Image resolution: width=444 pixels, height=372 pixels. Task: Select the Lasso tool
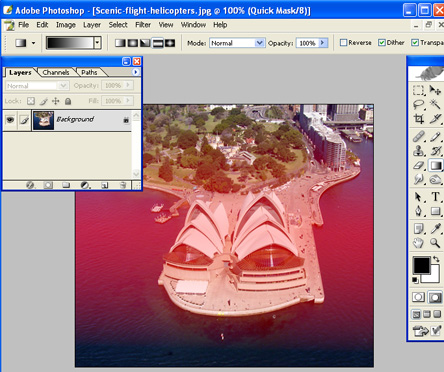[x=418, y=104]
